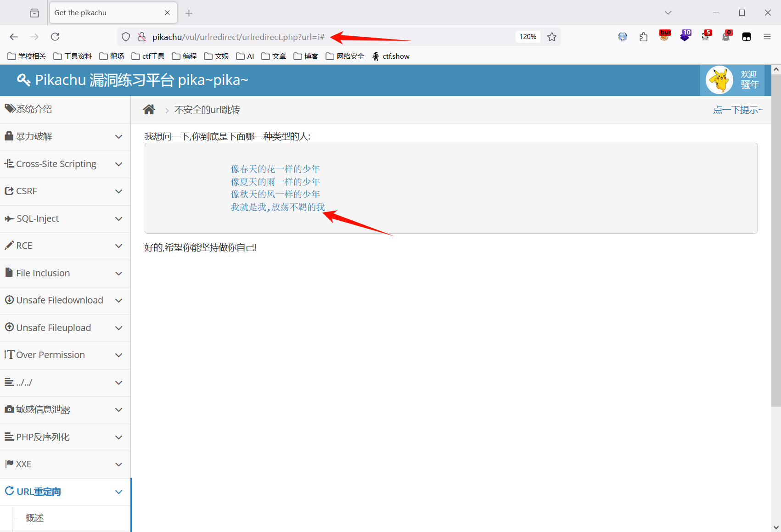Reload the page with the refresh icon
This screenshot has height=532, width=781.
point(55,37)
